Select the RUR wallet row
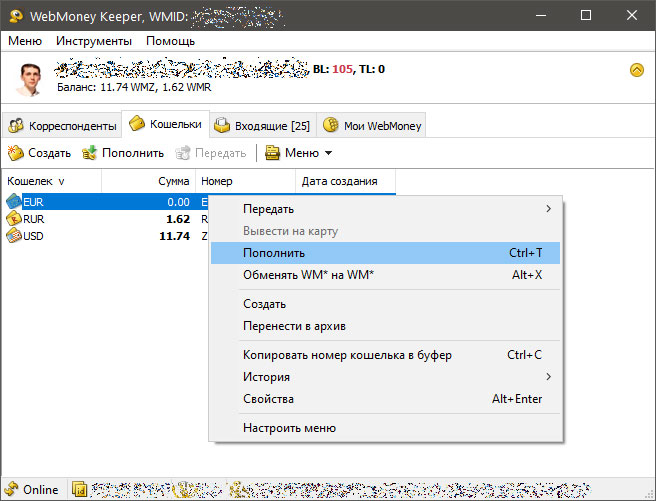 (x=107, y=219)
